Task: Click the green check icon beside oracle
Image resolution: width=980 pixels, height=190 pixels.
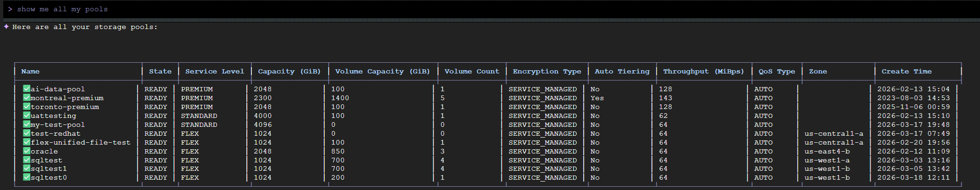Action: [x=27, y=151]
